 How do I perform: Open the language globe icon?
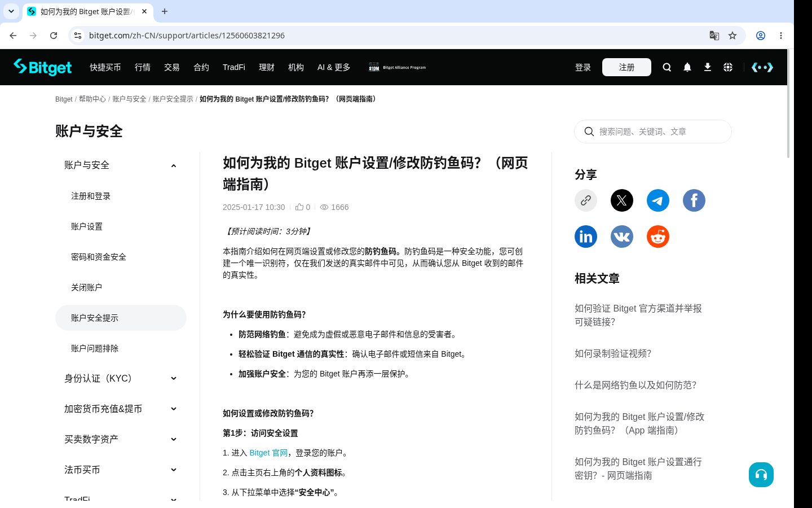click(728, 67)
